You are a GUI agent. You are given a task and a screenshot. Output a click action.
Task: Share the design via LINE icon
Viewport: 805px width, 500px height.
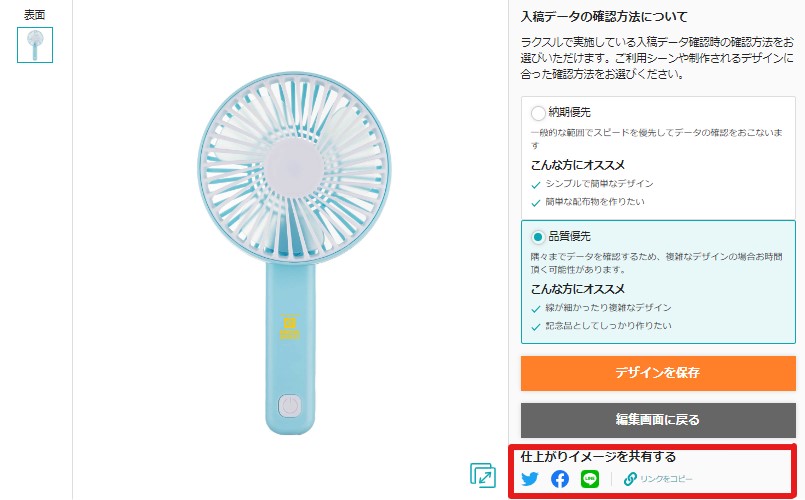click(x=590, y=479)
